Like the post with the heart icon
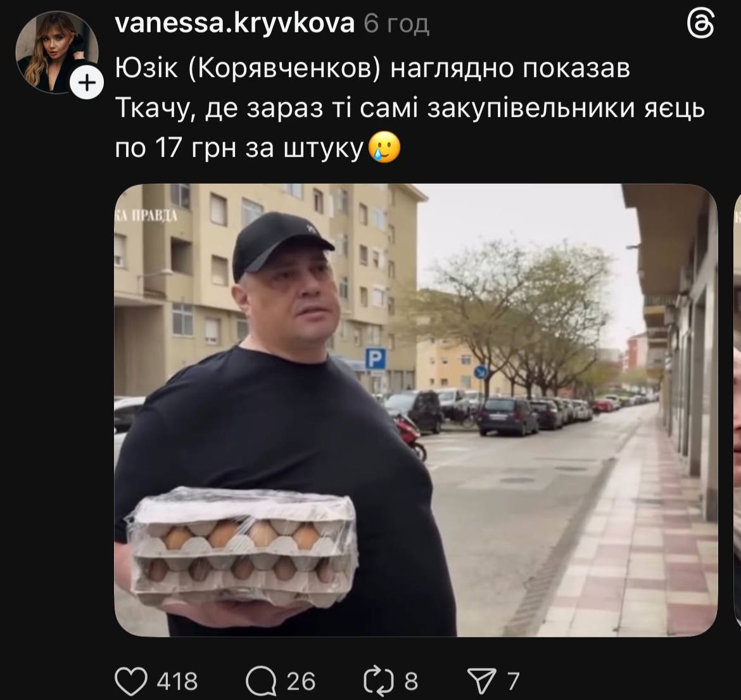 (131, 681)
